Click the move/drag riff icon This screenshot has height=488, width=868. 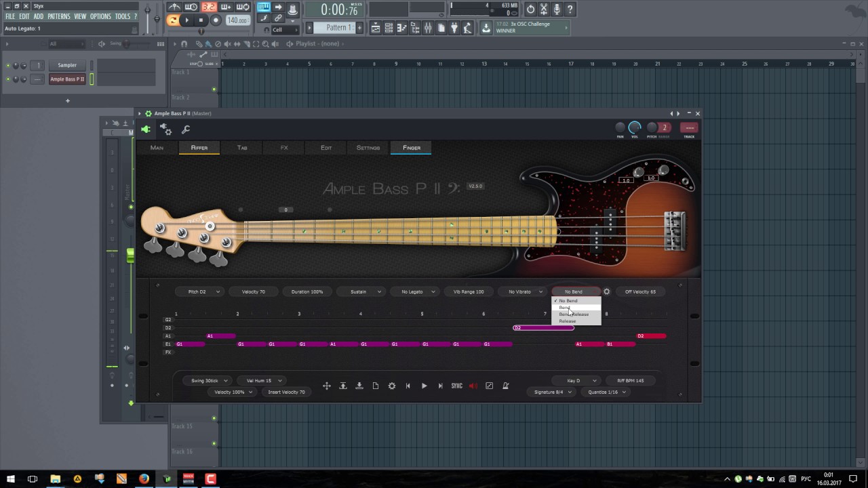[x=327, y=386]
